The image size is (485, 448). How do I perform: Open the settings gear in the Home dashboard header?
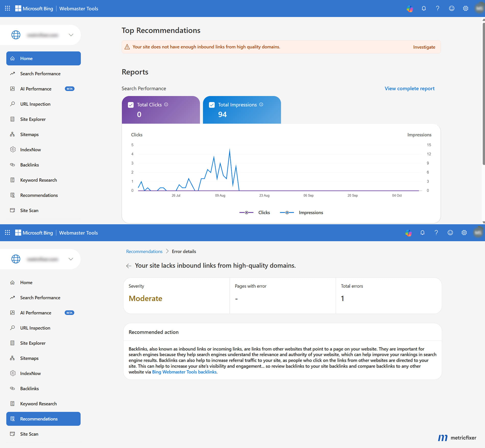[x=466, y=8]
